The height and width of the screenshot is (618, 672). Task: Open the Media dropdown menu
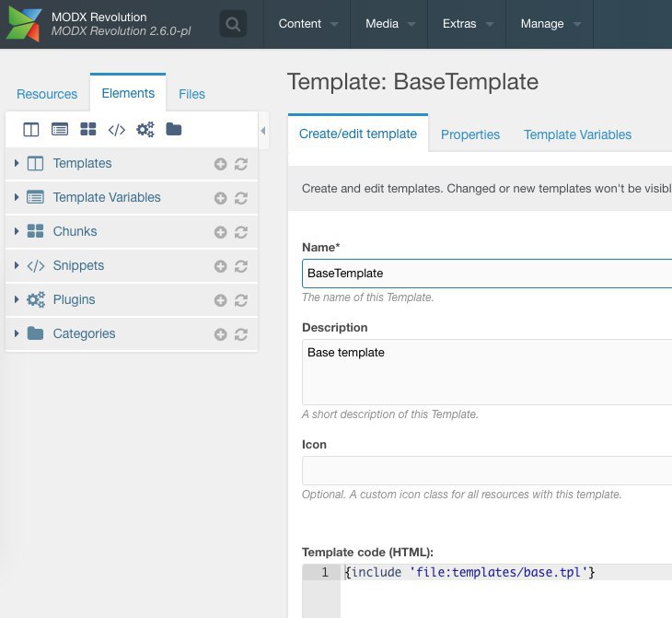pyautogui.click(x=389, y=24)
